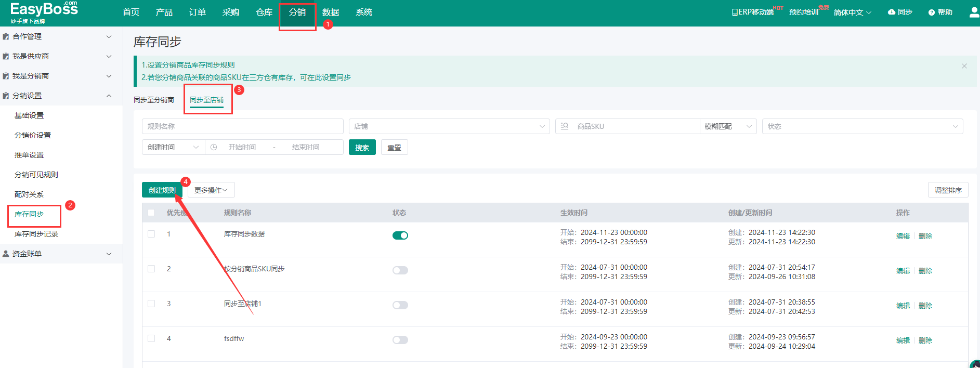980x368 pixels.
Task: Open the 数据 top menu
Action: 331,12
